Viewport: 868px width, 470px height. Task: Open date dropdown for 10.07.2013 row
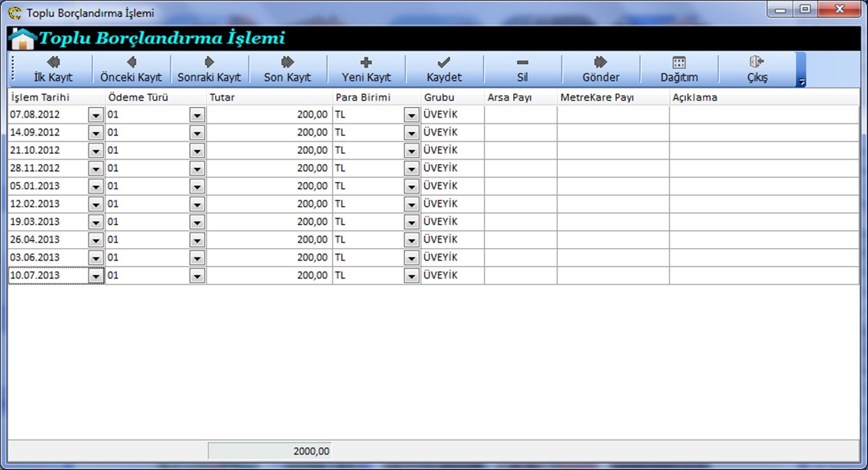pos(96,276)
